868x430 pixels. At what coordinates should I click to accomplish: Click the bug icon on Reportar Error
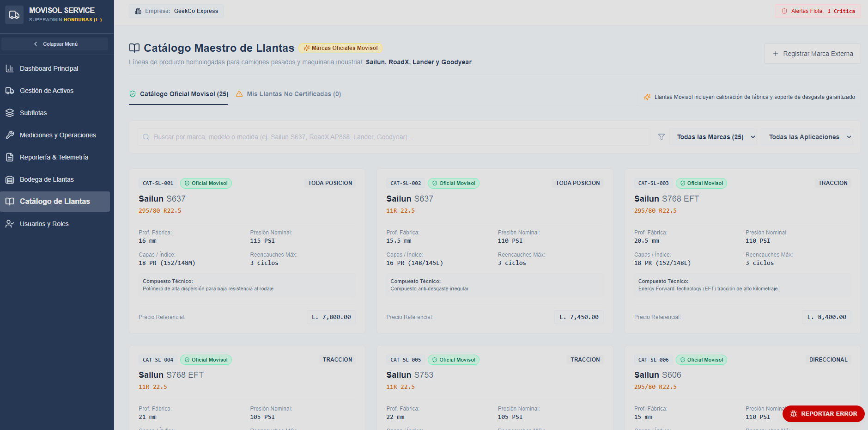coord(794,414)
